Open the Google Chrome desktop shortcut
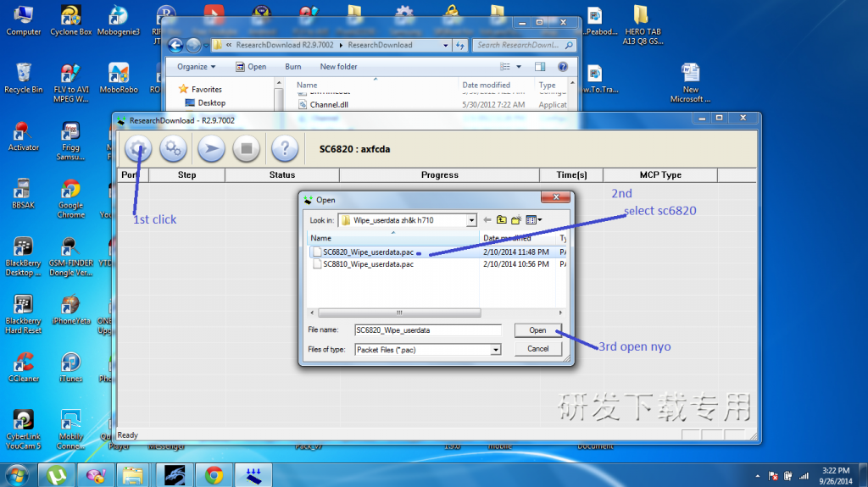This screenshot has height=487, width=868. pyautogui.click(x=70, y=199)
